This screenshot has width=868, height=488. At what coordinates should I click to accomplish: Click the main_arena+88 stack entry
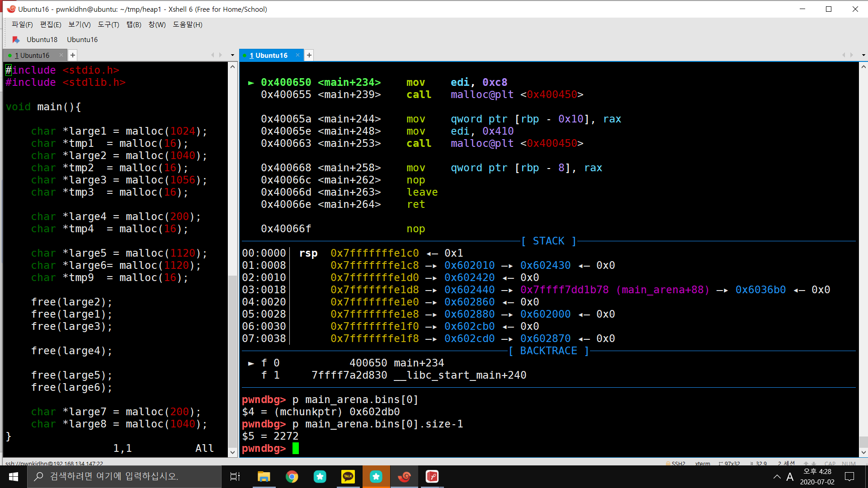[x=615, y=290]
